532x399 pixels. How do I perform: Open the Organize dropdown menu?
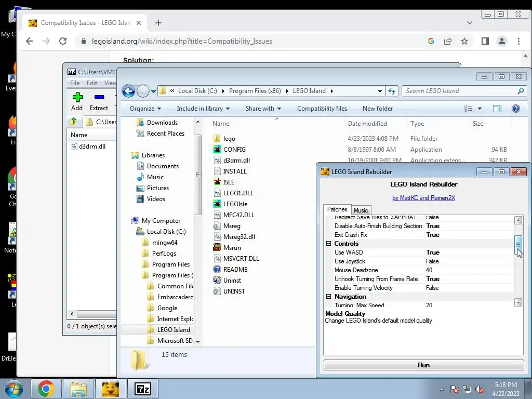(x=145, y=109)
